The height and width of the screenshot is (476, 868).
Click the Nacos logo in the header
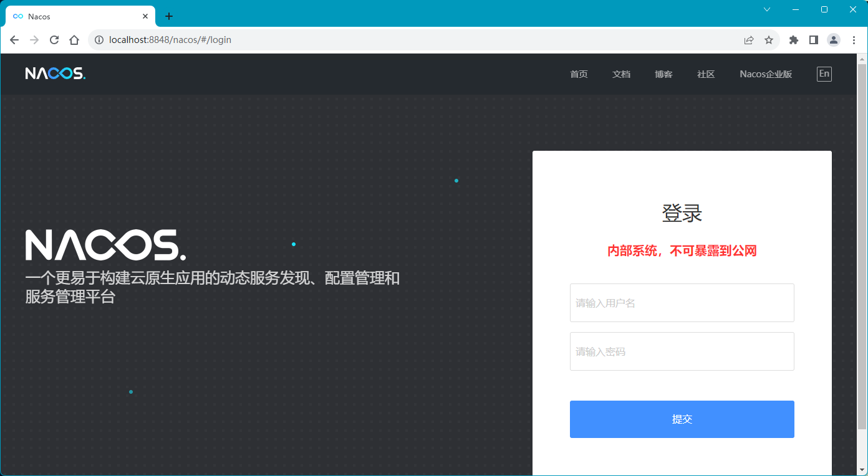(x=55, y=74)
